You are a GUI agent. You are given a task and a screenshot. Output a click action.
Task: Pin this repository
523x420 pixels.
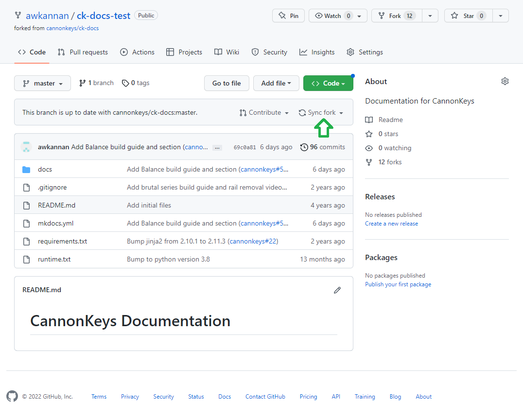[288, 16]
